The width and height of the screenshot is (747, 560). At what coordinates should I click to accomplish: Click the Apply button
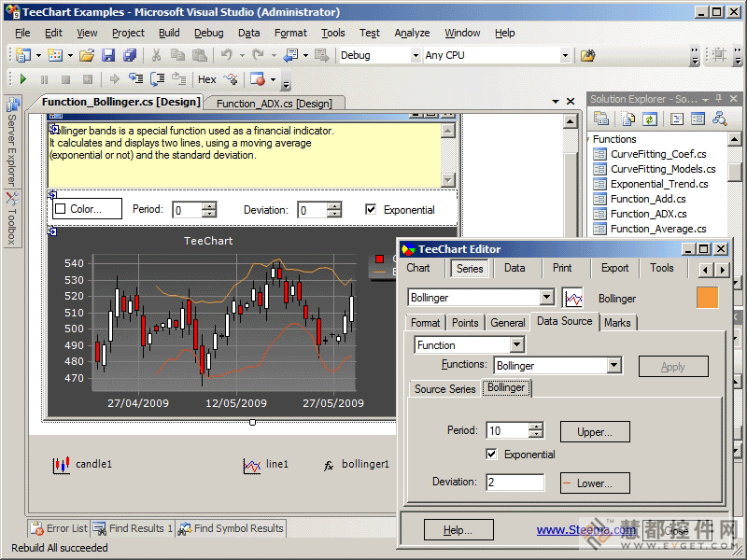[x=673, y=367]
